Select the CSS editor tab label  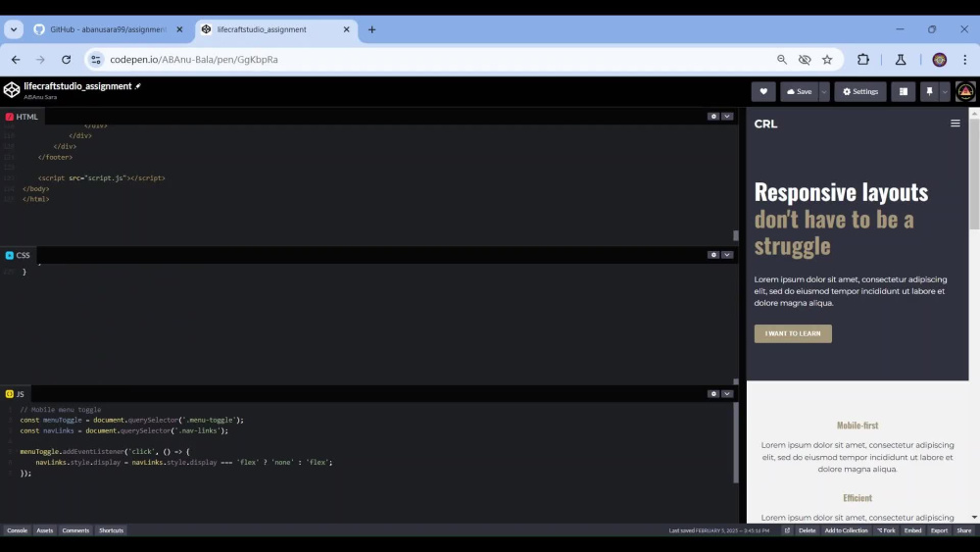click(18, 255)
